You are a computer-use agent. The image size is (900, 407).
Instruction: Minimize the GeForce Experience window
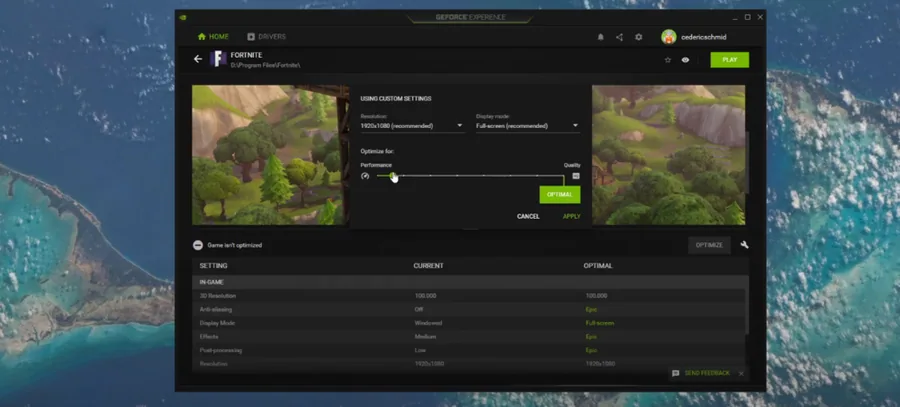pos(735,18)
